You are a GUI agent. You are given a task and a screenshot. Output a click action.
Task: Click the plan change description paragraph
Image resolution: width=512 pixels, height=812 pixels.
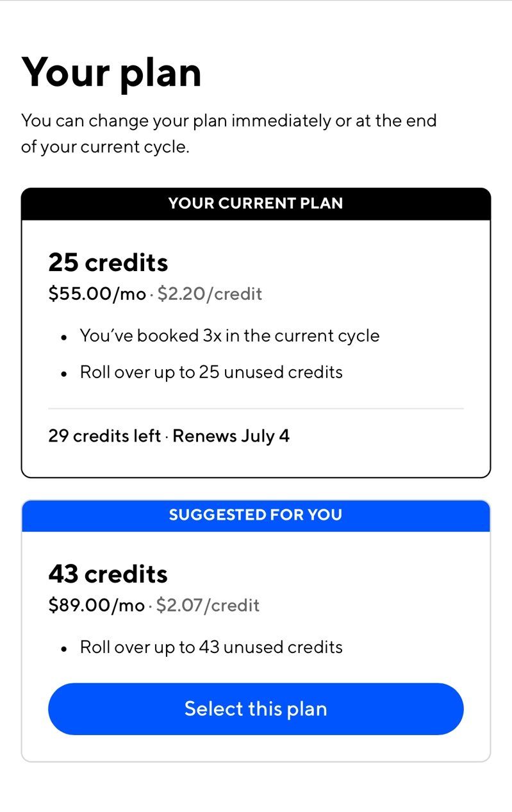[x=229, y=133]
